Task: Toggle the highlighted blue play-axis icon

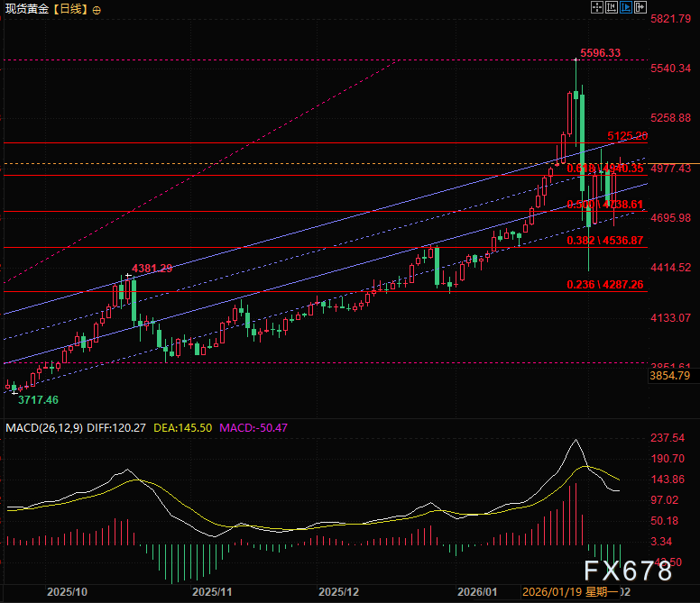Action: coord(625,7)
